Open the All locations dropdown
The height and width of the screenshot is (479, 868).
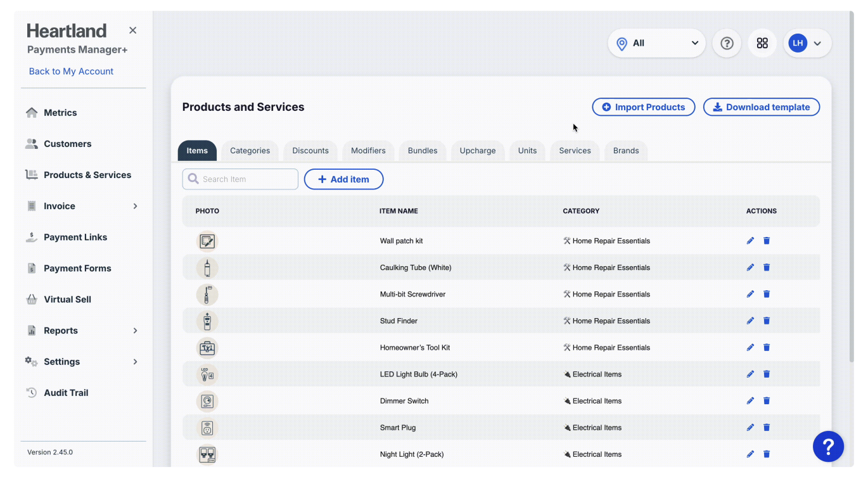click(x=656, y=43)
